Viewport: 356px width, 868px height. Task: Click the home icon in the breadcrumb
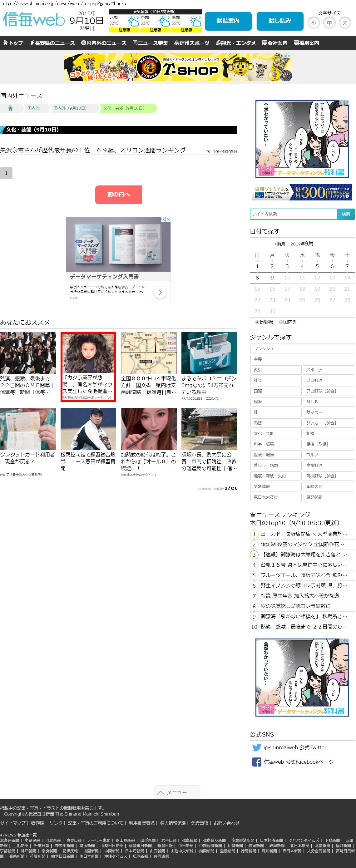(x=10, y=108)
